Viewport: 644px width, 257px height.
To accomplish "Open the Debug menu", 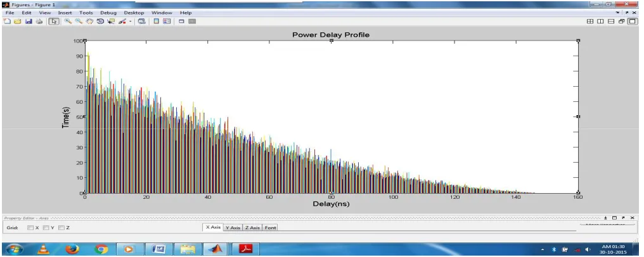I will click(108, 13).
